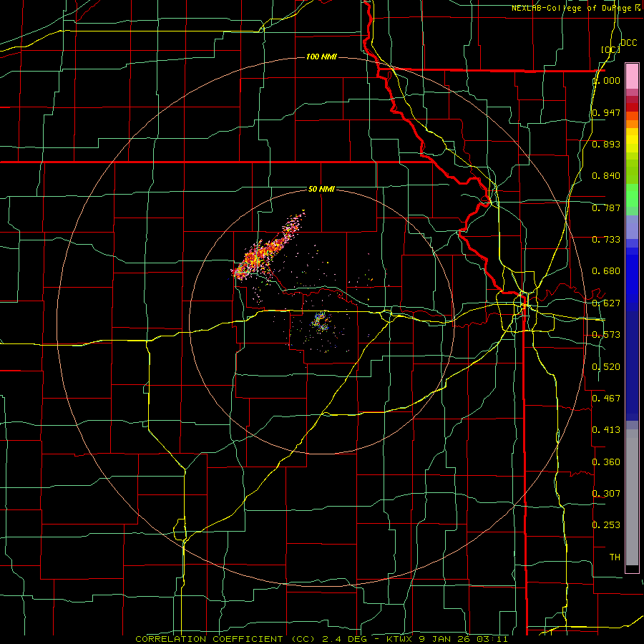Click the DCC label above the color scale
Screen dimensions: 644x644
628,43
